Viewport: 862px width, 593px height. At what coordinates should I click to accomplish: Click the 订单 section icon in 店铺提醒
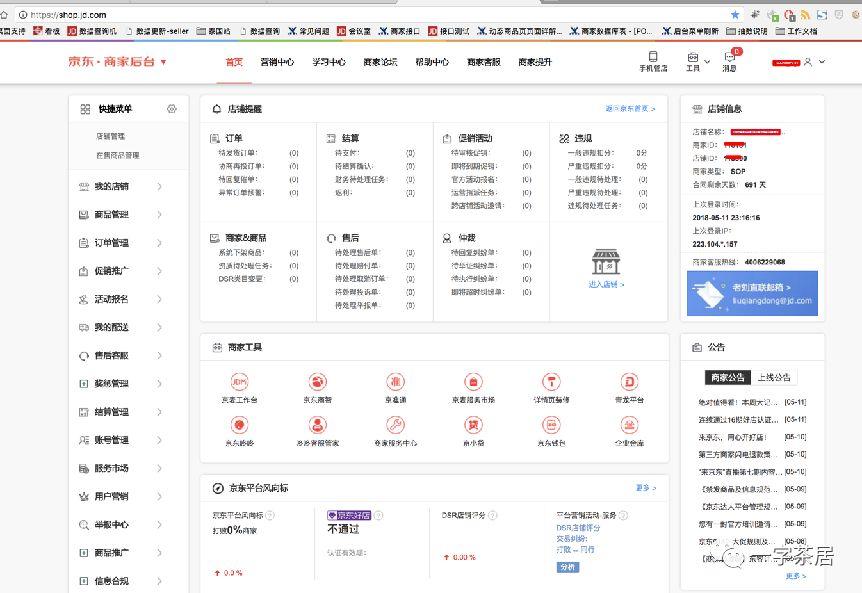click(x=215, y=138)
